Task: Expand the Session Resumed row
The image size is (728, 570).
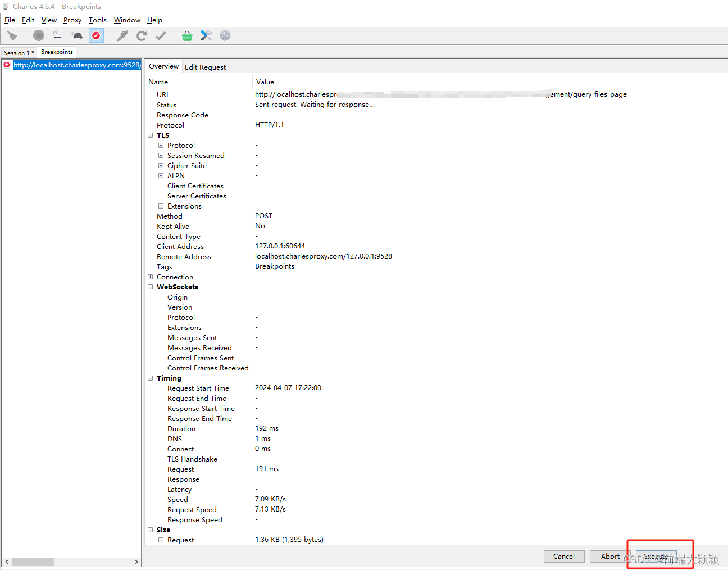Action: tap(161, 156)
